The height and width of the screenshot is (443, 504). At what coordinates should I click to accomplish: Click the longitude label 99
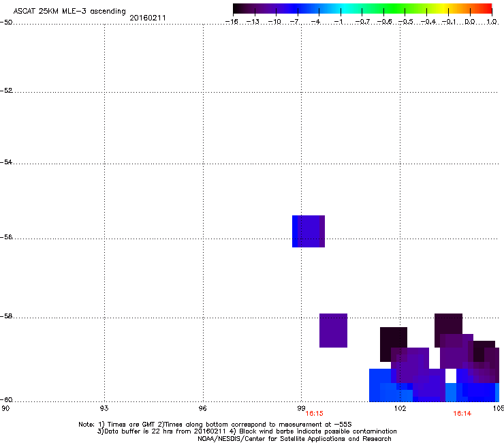click(301, 408)
